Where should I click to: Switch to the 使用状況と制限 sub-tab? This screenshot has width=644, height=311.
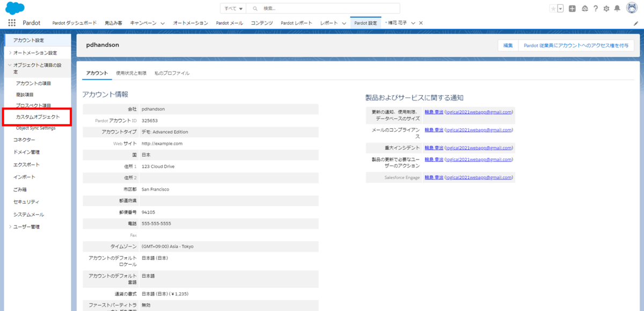point(131,73)
